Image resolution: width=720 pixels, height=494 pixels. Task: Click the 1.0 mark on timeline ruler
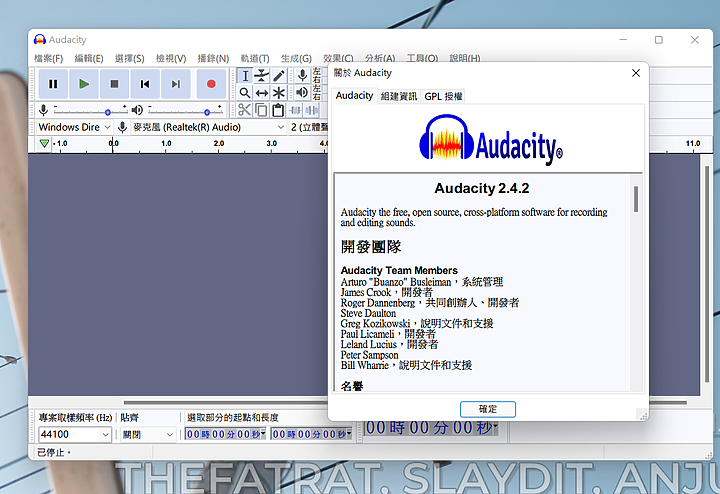(x=166, y=143)
